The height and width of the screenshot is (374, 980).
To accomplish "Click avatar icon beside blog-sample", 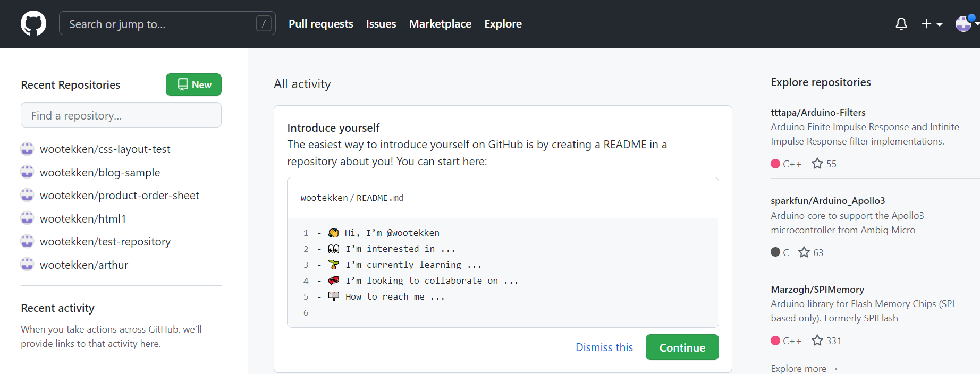I will (27, 172).
